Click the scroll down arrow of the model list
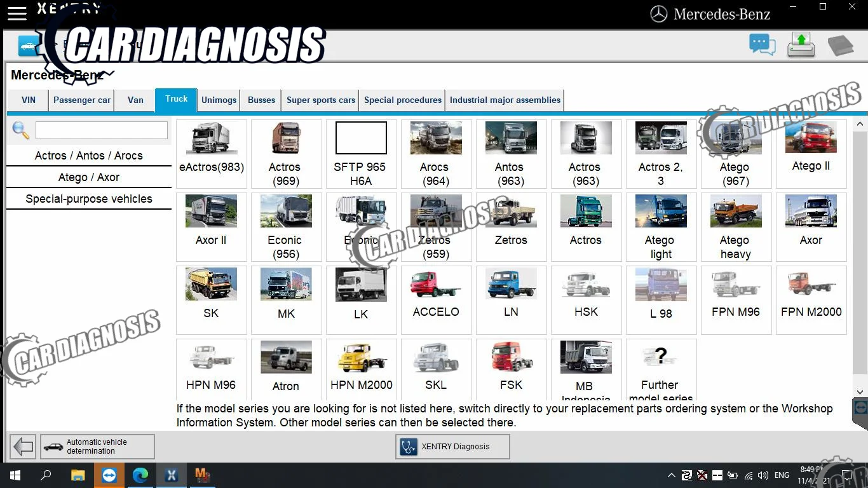This screenshot has width=868, height=488. (x=861, y=392)
